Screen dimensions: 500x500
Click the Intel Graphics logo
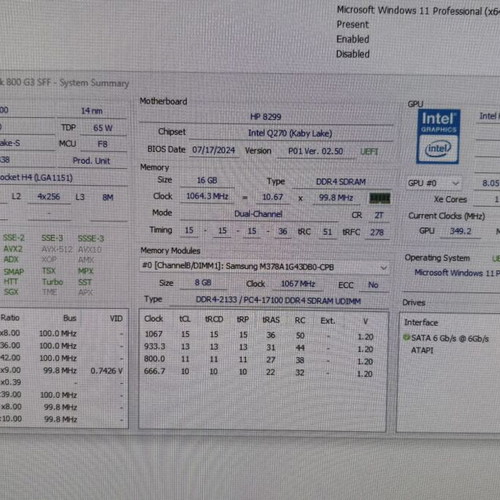pyautogui.click(x=438, y=136)
